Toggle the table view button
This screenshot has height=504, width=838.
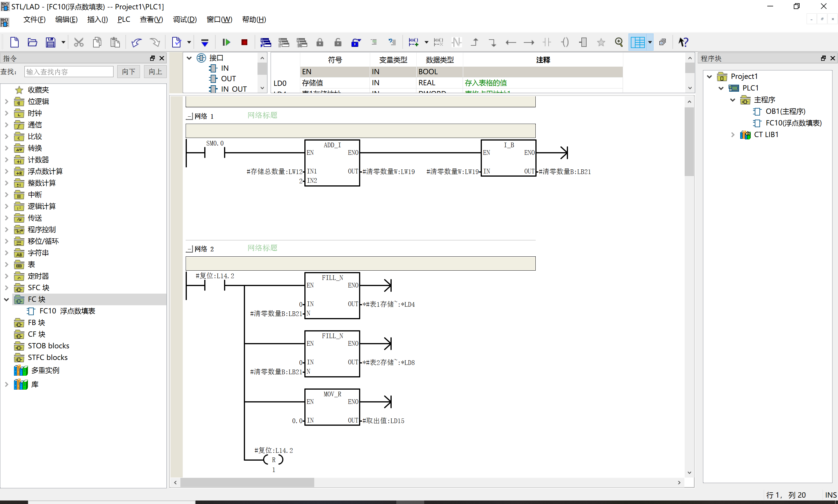point(638,42)
